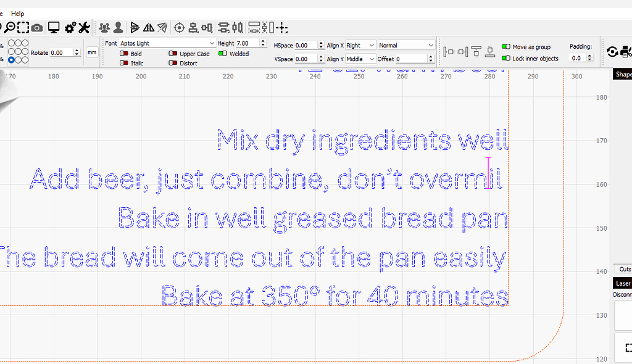This screenshot has width=632, height=364.
Task: Toggle off the Welded text option
Action: click(x=223, y=54)
